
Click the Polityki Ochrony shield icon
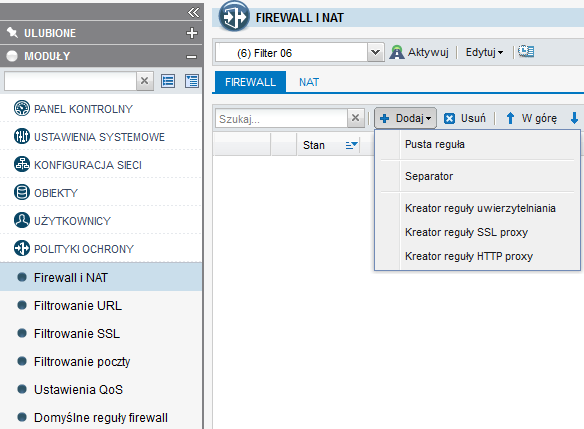[22, 248]
